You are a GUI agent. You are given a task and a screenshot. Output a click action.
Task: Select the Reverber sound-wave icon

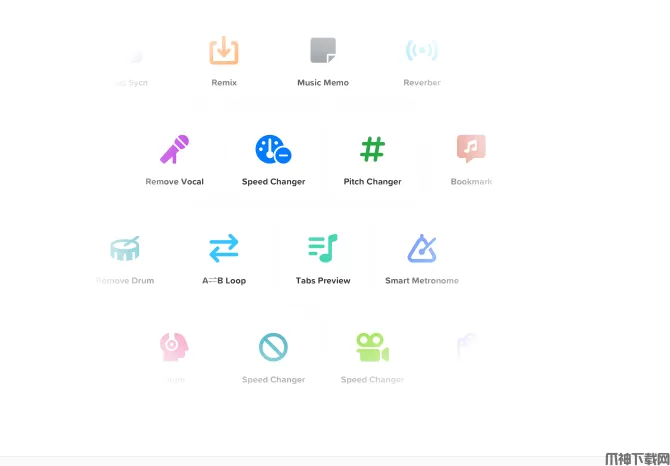422,50
